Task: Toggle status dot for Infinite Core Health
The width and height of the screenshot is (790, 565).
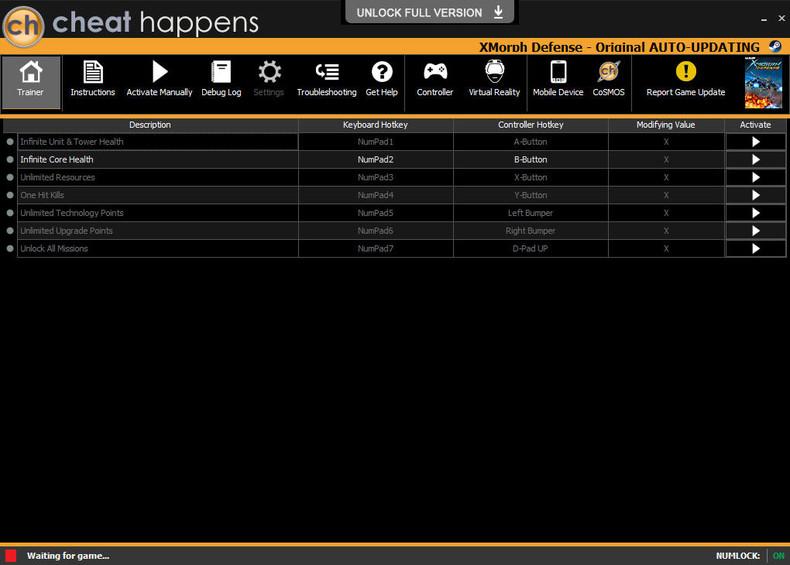Action: tap(10, 160)
